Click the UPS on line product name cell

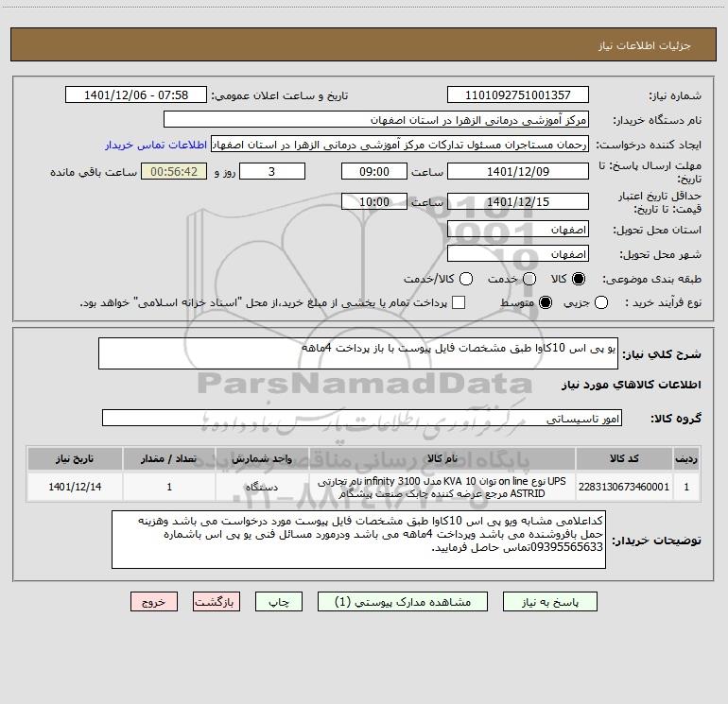point(442,487)
